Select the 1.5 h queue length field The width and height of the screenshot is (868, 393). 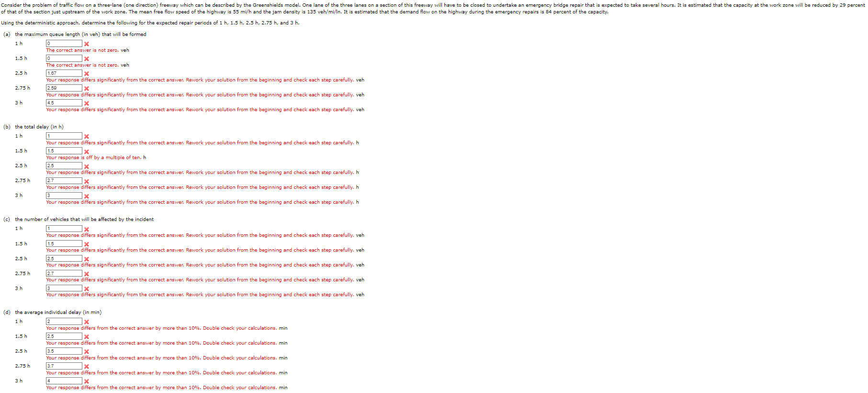[x=64, y=58]
